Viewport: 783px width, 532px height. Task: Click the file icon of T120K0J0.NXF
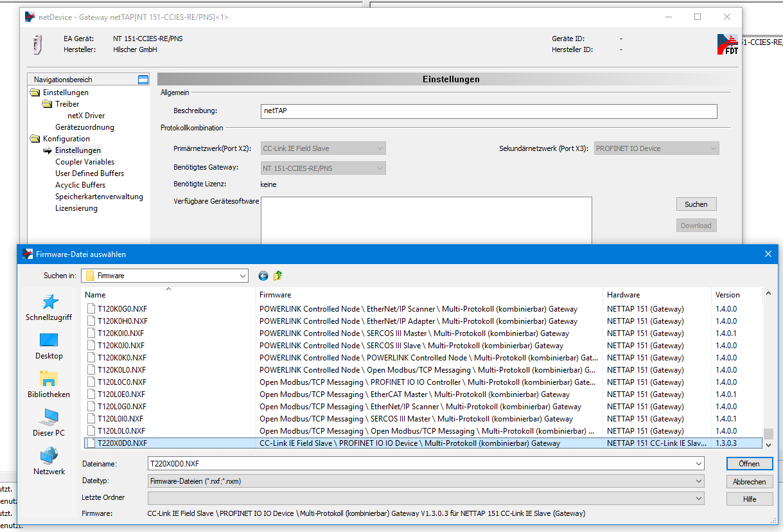(x=91, y=346)
